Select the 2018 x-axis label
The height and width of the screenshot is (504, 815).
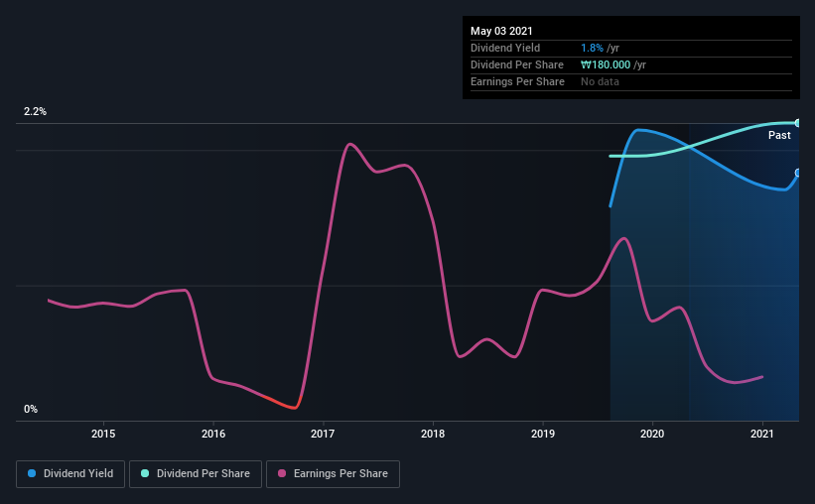(433, 434)
